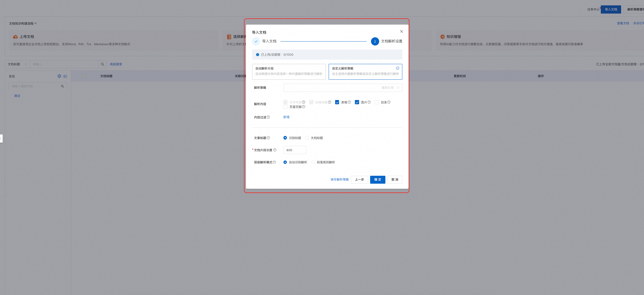This screenshot has height=295, width=644.
Task: Click the category settings gear icon
Action: (x=59, y=76)
